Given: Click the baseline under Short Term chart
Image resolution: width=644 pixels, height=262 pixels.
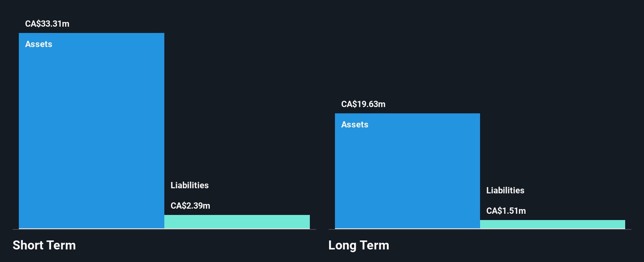Looking at the screenshot, I should click(164, 229).
